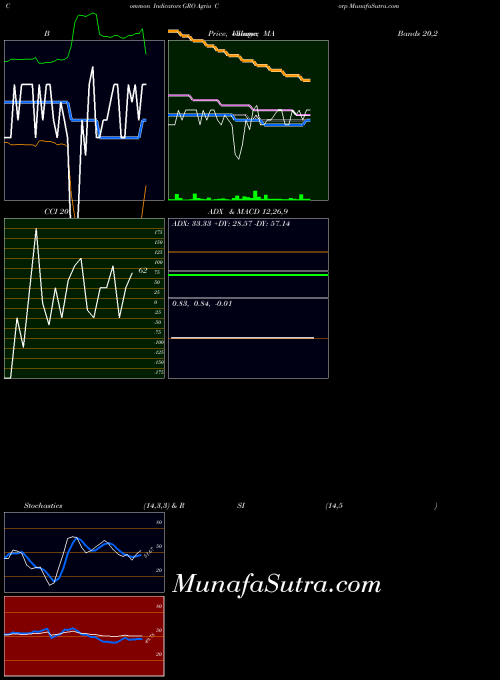Click the CCI current value '62'
Viewport: 500px width, 680px height.
pos(143,270)
